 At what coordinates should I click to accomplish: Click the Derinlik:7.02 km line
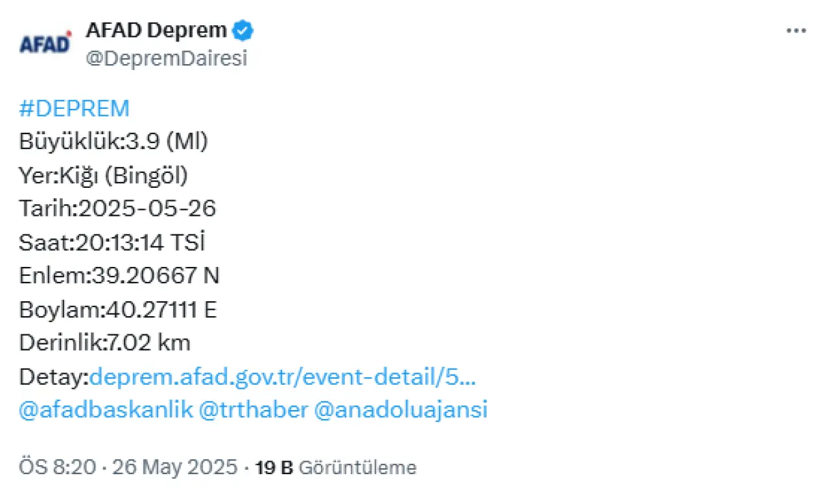click(104, 343)
